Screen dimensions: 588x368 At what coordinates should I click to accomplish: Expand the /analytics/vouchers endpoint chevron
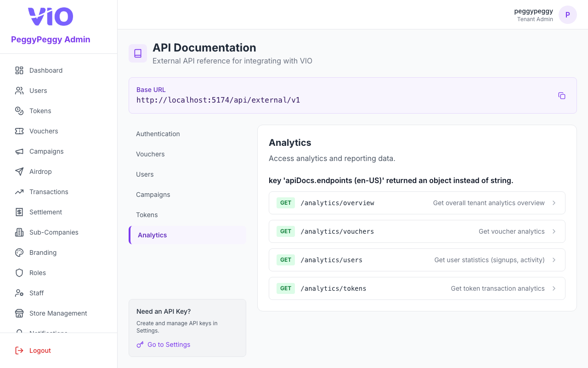[x=554, y=231]
